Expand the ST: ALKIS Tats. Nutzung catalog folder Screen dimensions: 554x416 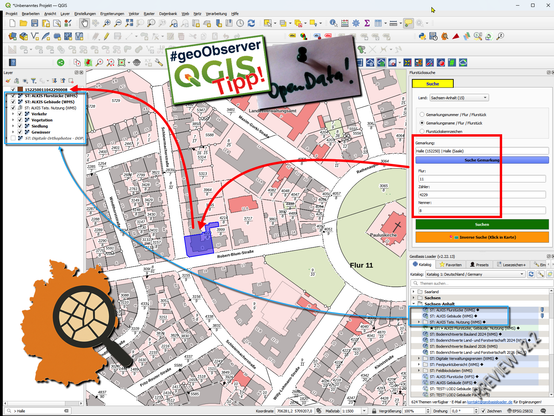click(x=419, y=322)
